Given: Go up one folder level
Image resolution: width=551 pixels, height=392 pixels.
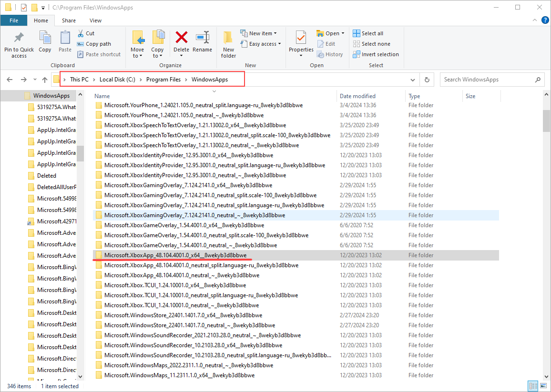Looking at the screenshot, I should click(45, 80).
